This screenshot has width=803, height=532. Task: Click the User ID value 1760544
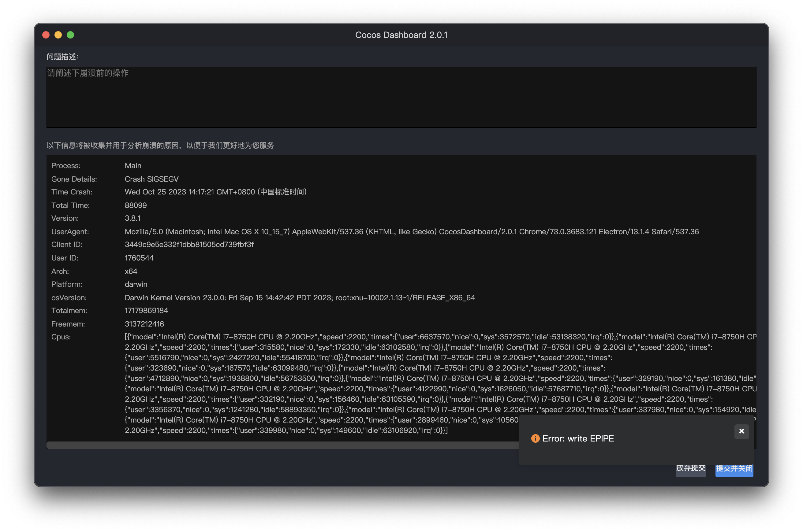[139, 258]
